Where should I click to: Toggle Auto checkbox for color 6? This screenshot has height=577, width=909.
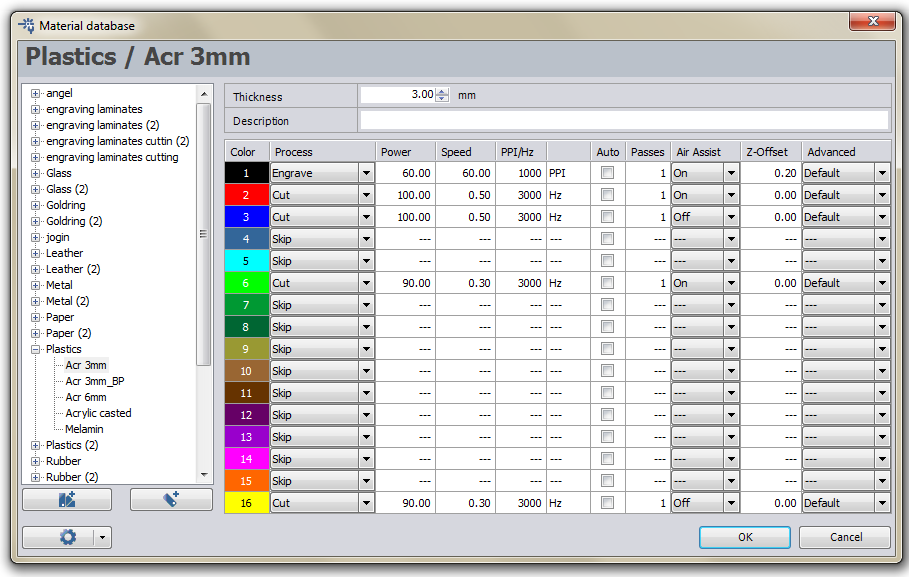tap(607, 283)
